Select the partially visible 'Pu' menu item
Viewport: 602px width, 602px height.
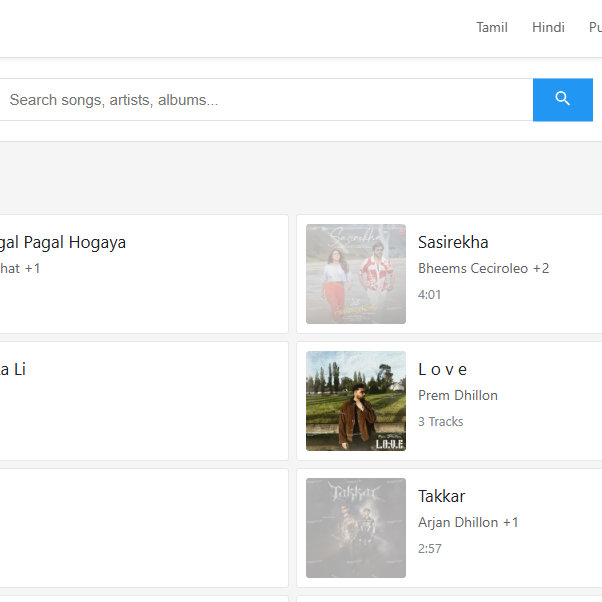(x=594, y=27)
